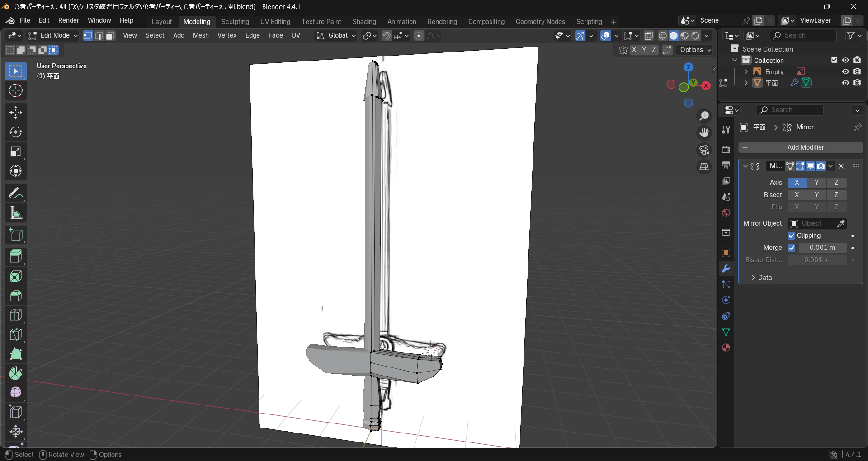Select the Move tool in the toolbar

[x=16, y=113]
